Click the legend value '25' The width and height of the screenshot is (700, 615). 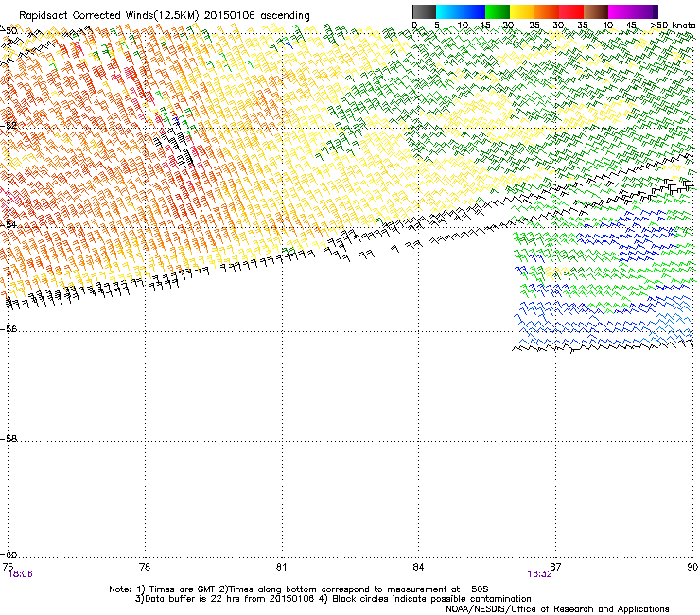pos(534,26)
